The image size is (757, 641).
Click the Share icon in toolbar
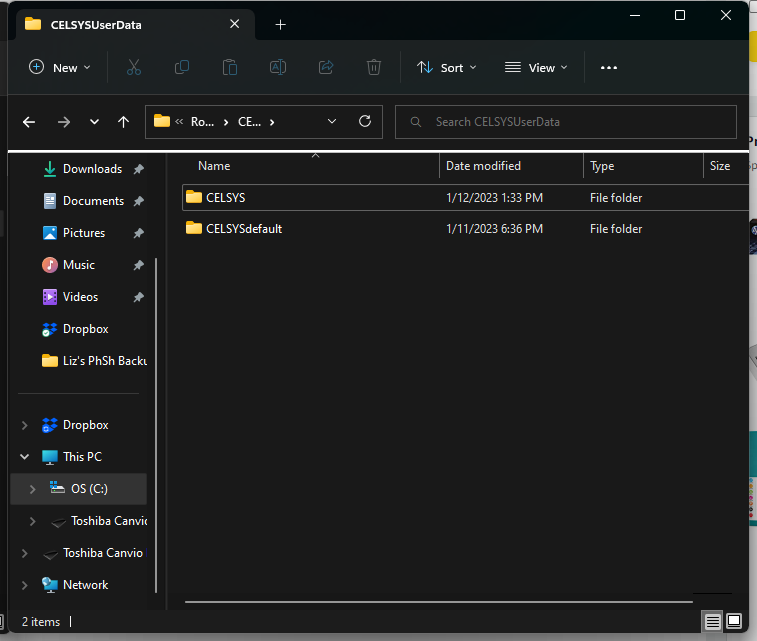point(326,67)
